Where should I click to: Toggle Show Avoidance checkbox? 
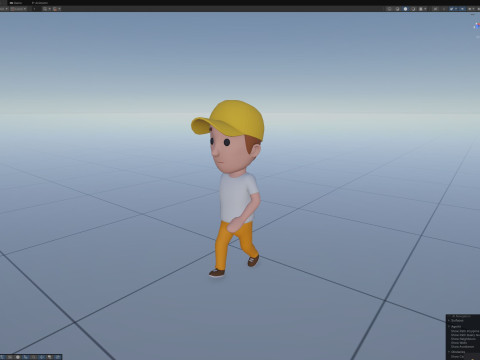462,347
